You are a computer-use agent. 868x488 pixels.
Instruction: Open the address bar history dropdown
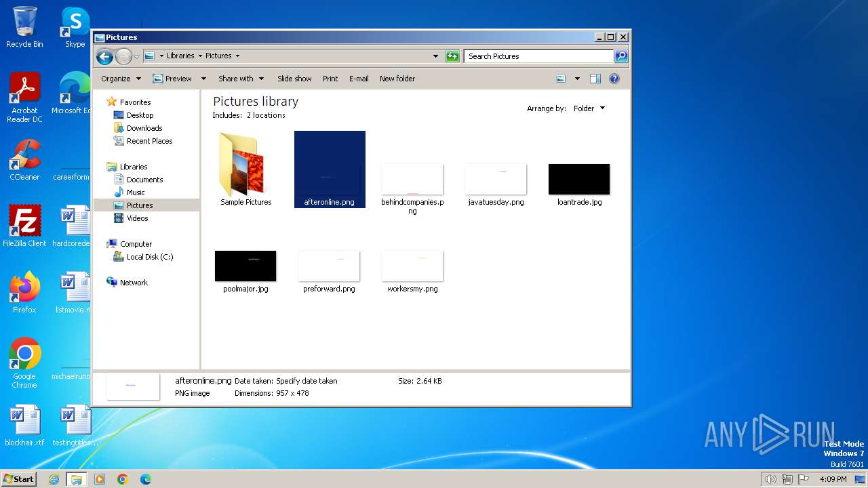(x=435, y=56)
